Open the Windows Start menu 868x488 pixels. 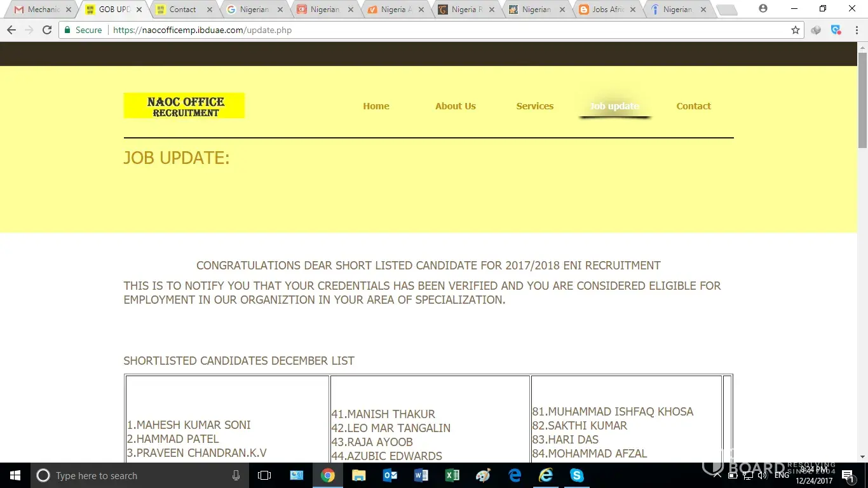[x=15, y=475]
